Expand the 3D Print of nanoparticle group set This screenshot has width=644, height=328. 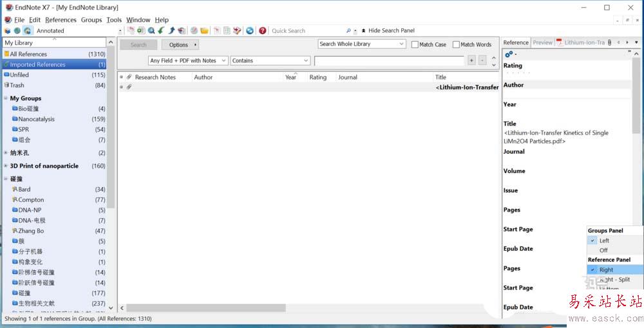point(6,166)
